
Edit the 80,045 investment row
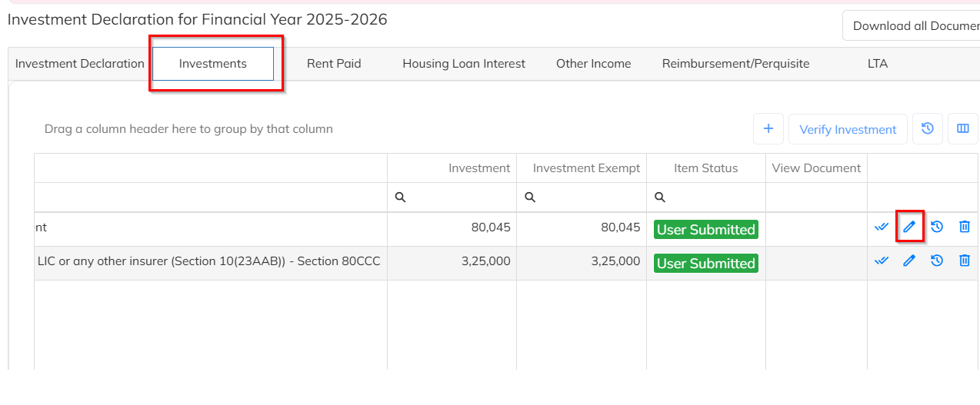(x=909, y=227)
